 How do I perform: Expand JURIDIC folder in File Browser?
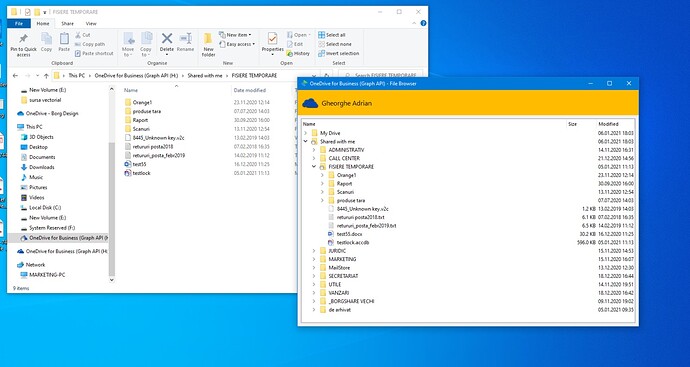314,251
